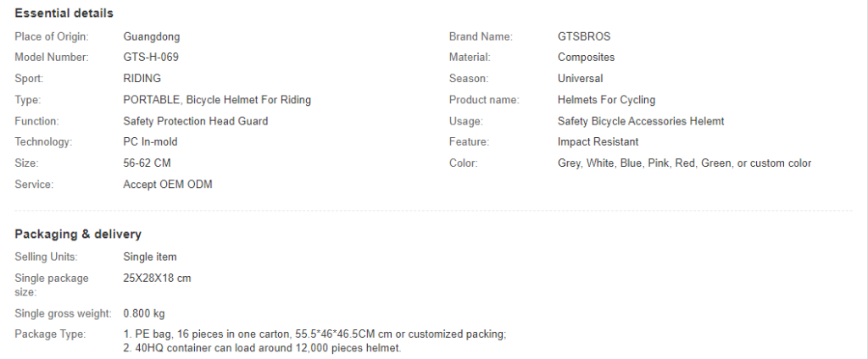Click the 40HQ container package type line
This screenshot has height=359, width=868.
tap(262, 349)
